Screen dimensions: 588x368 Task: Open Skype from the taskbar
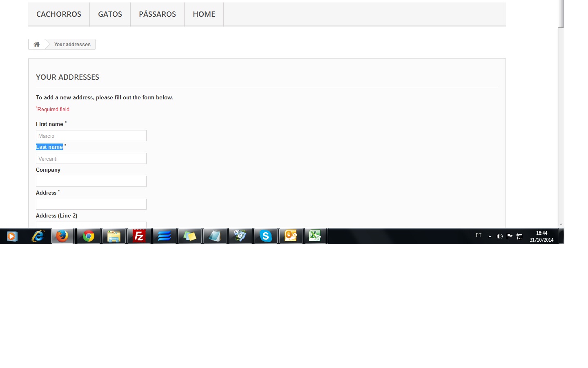point(266,236)
